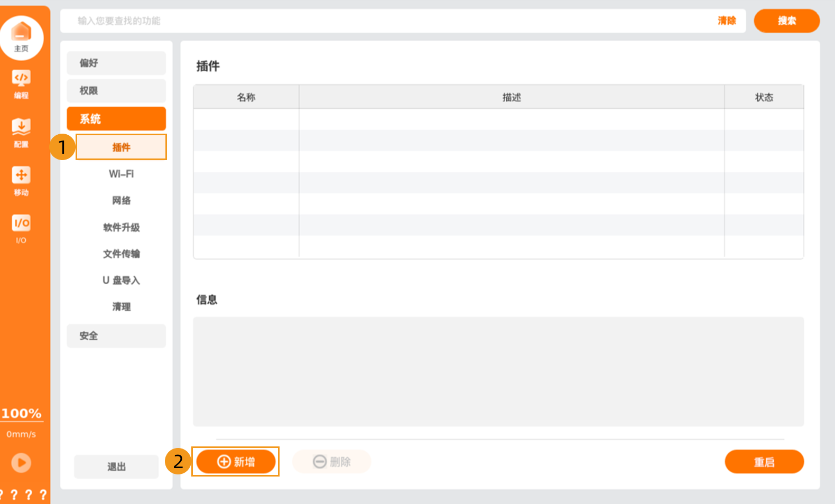Viewport: 835px width, 504px height.
Task: Collapse the 系统 system section
Action: (x=116, y=119)
